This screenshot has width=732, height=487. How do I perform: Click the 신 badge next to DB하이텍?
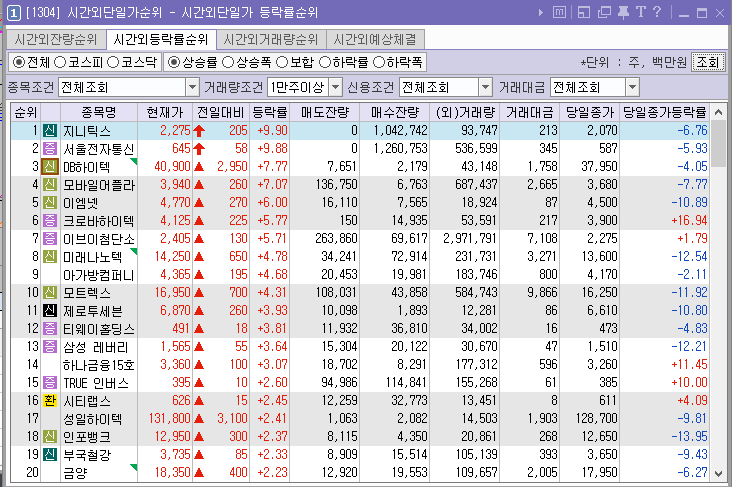click(50, 167)
